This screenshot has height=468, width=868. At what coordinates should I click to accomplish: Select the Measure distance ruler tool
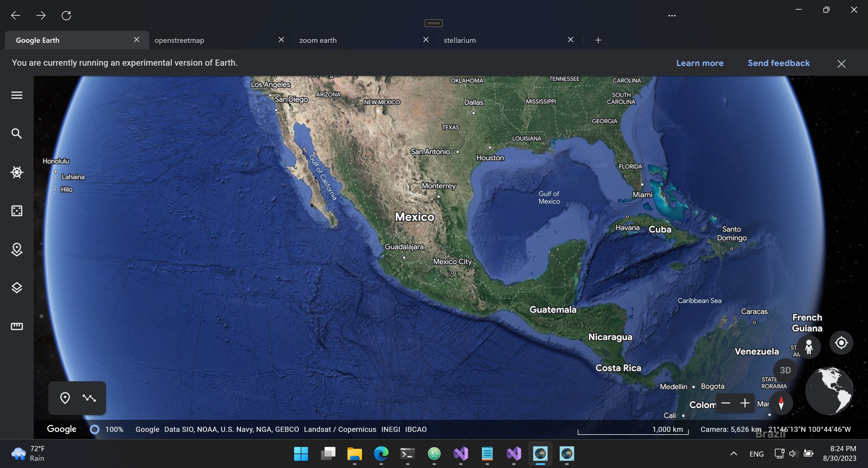coord(17,326)
